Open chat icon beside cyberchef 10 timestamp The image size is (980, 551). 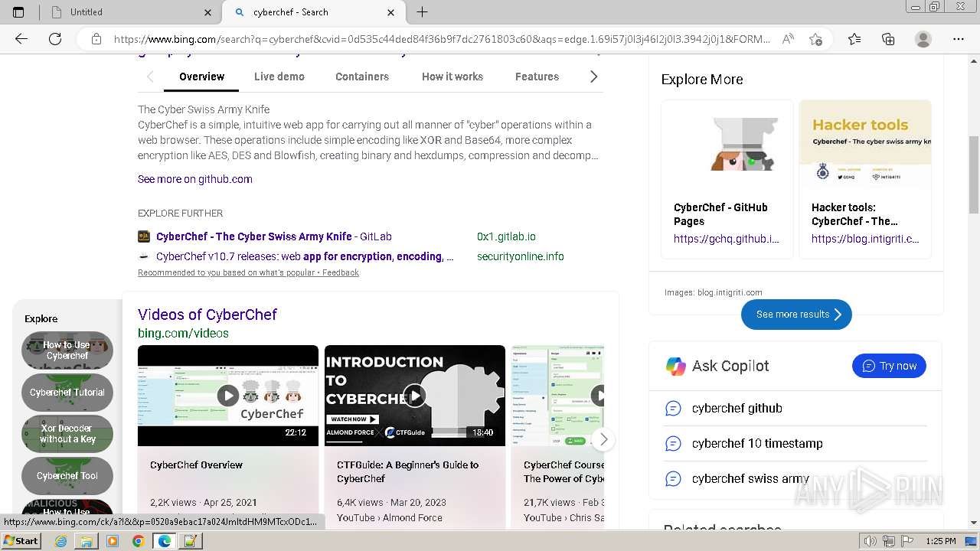click(x=673, y=444)
